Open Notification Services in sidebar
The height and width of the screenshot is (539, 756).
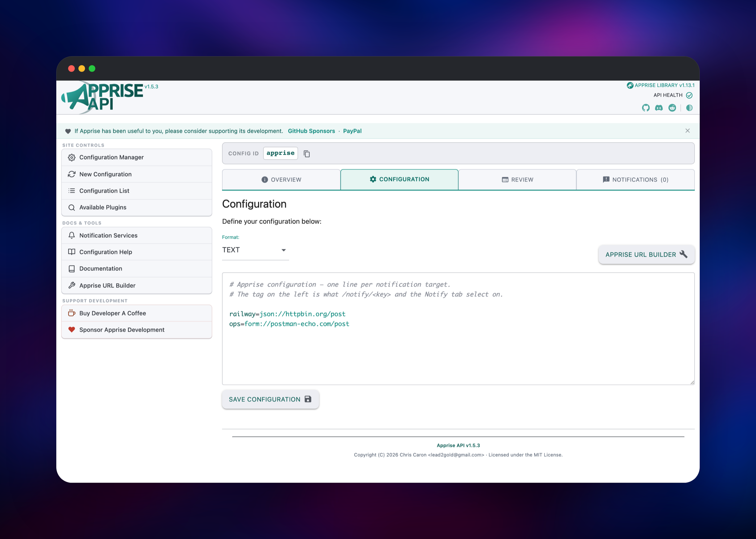[137, 235]
